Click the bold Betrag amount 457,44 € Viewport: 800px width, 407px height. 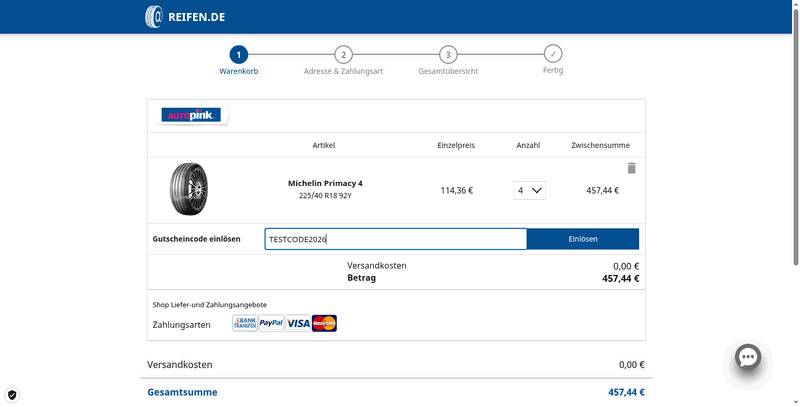pos(620,278)
